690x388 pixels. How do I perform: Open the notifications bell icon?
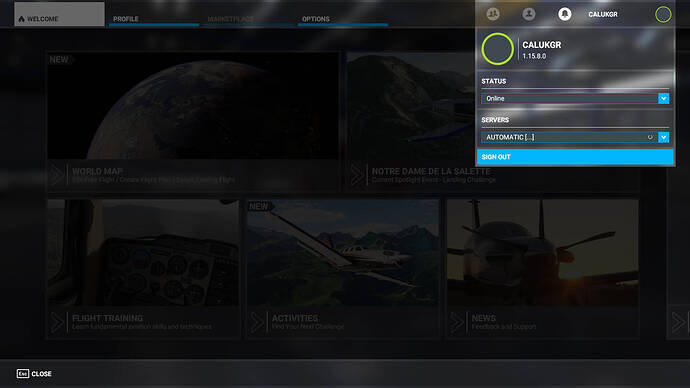point(565,14)
